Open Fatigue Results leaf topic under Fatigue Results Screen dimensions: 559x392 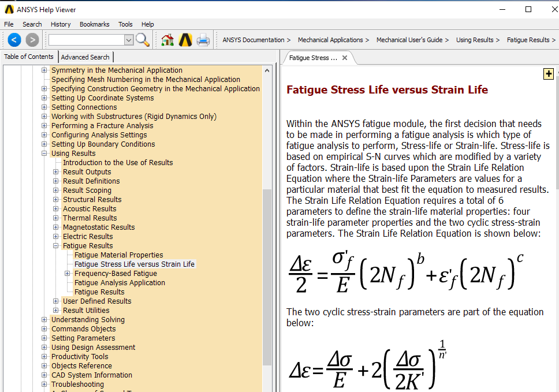[x=99, y=292]
